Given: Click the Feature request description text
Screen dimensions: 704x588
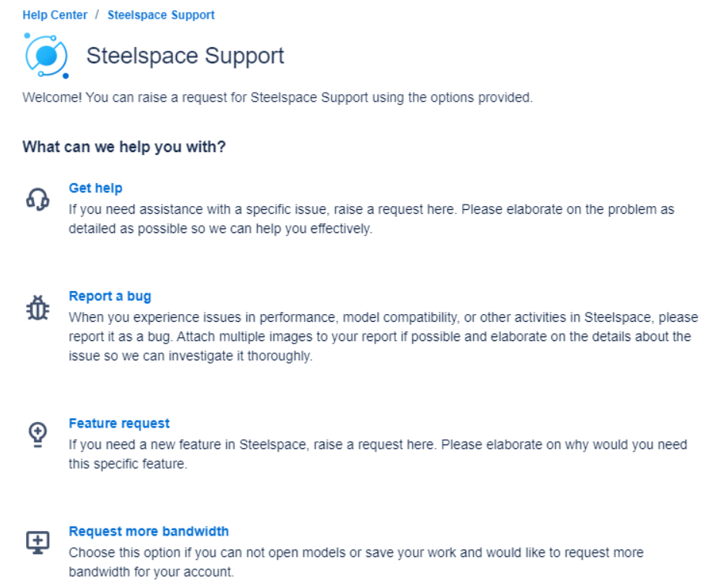Looking at the screenshot, I should click(377, 455).
